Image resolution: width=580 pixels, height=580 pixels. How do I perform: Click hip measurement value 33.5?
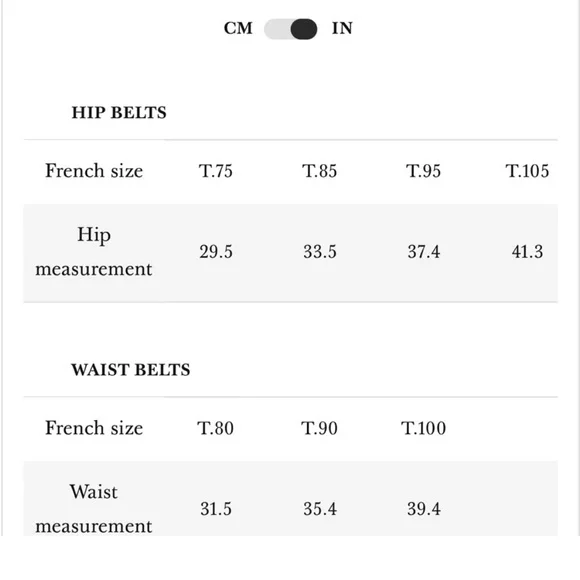point(320,252)
